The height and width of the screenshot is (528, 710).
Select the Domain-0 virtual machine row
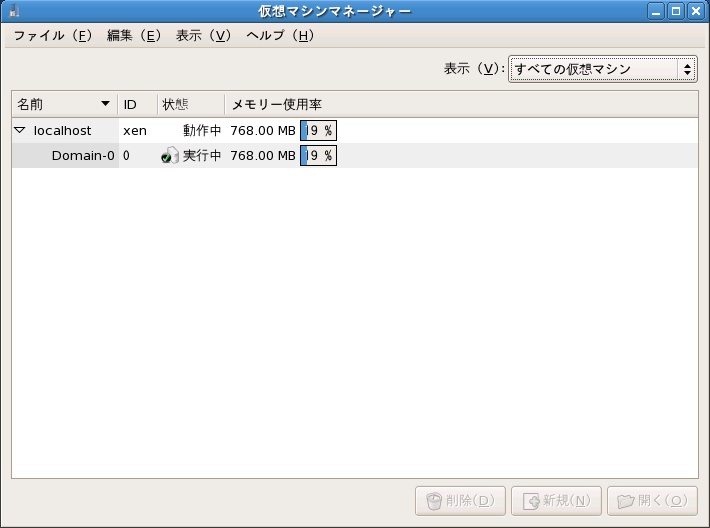355,155
